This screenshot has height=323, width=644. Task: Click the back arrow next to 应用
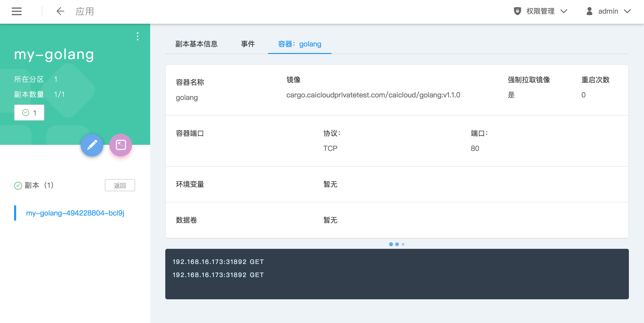pyautogui.click(x=60, y=11)
